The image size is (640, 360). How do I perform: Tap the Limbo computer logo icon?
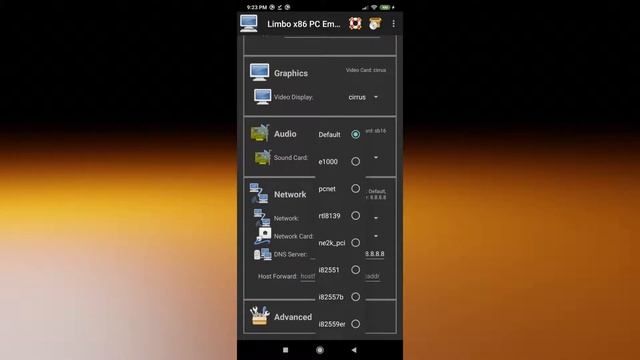pos(249,23)
